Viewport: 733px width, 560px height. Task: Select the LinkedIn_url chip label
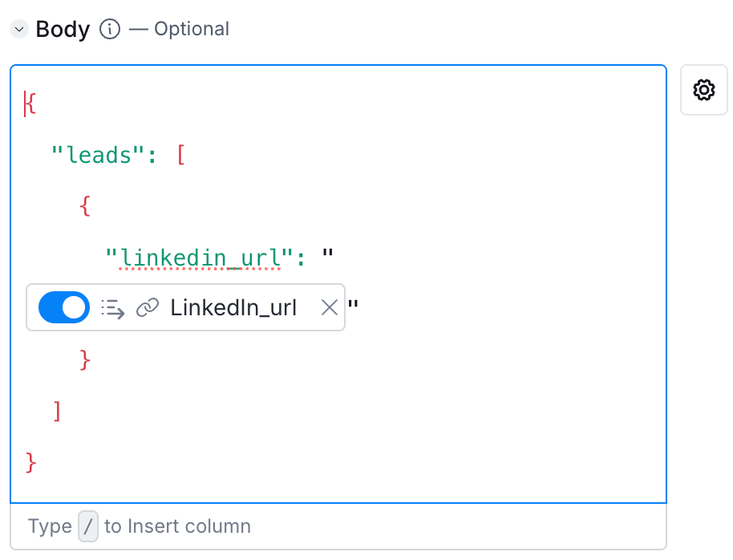tap(233, 307)
